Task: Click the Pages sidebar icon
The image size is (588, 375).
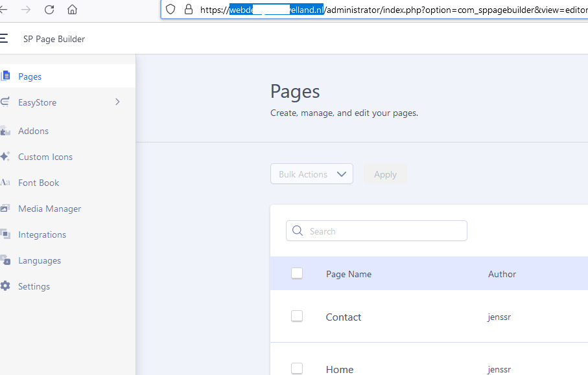Action: click(6, 76)
